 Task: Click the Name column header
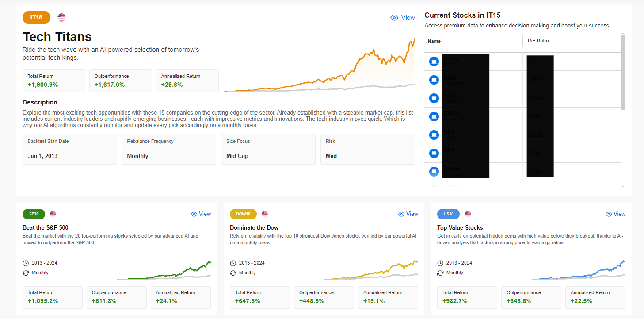pos(434,41)
